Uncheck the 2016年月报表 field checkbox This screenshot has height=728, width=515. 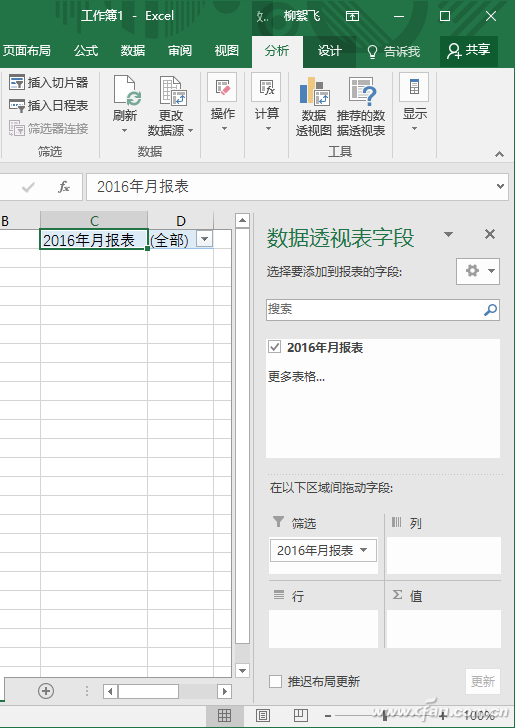[x=274, y=347]
